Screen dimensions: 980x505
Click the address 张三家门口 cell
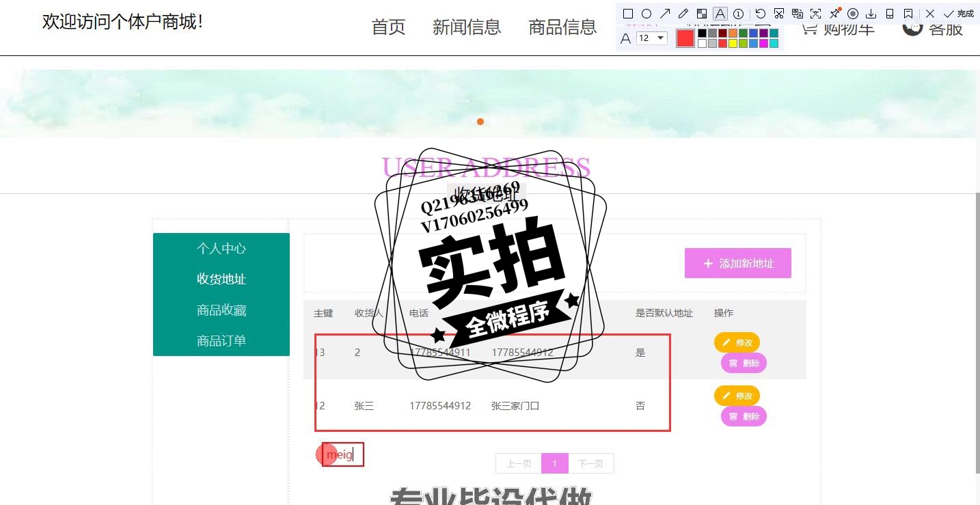[515, 406]
